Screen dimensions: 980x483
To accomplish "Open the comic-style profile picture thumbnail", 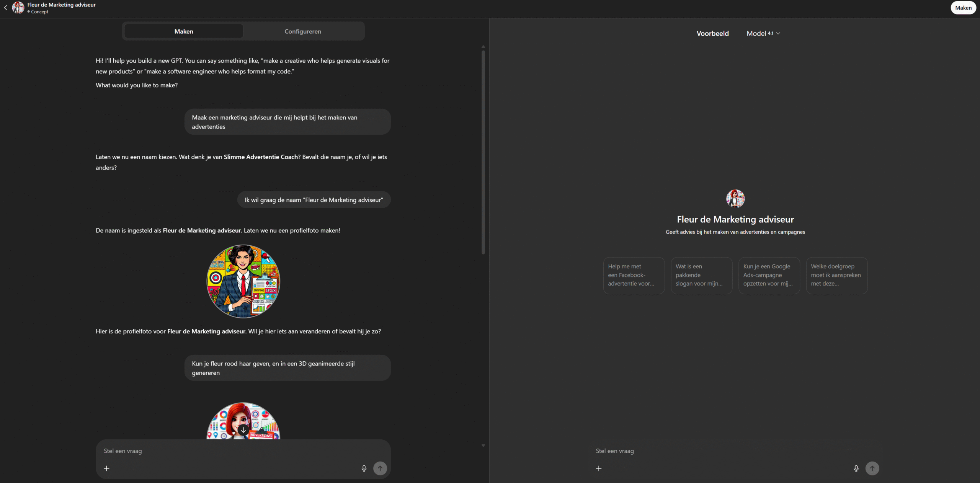I will tap(243, 281).
